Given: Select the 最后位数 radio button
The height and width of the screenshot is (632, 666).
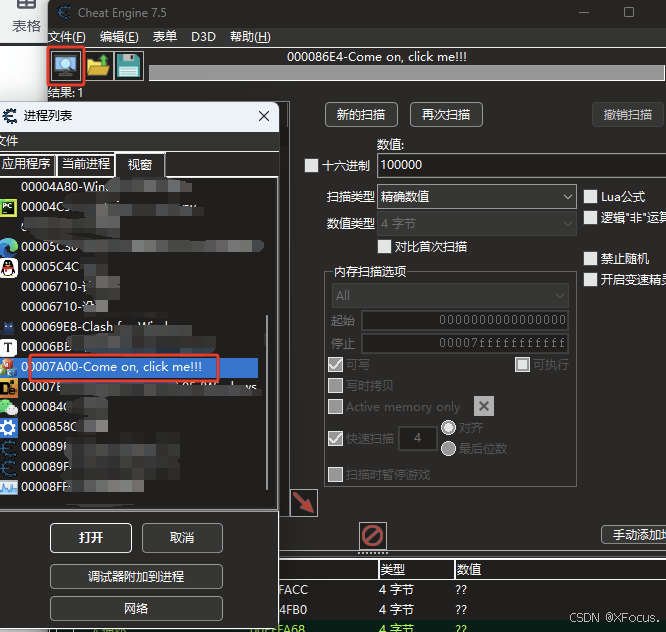Looking at the screenshot, I should click(x=449, y=449).
